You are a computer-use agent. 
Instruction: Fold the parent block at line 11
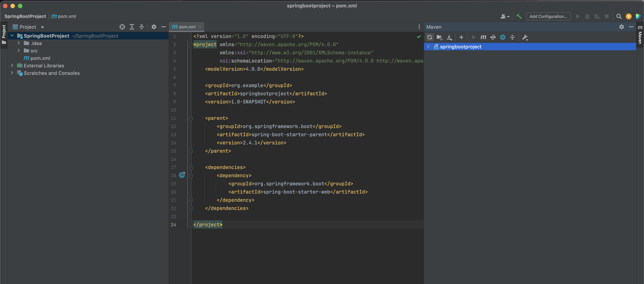191,118
